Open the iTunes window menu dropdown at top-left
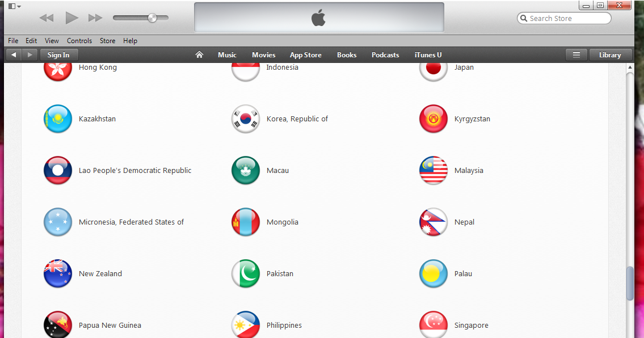The height and width of the screenshot is (338, 644). (x=14, y=6)
